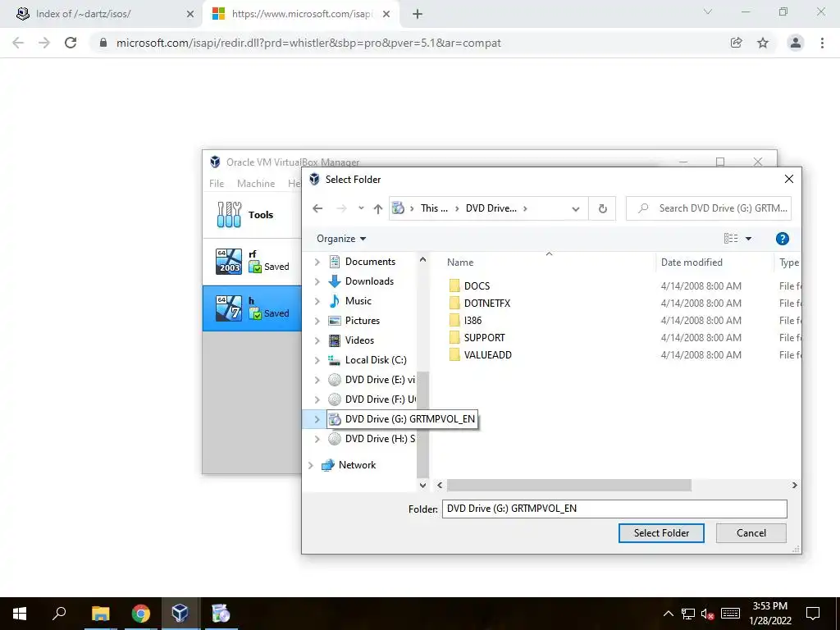Open the Chrome profile icon
Viewport: 840px width, 630px height.
(x=796, y=43)
